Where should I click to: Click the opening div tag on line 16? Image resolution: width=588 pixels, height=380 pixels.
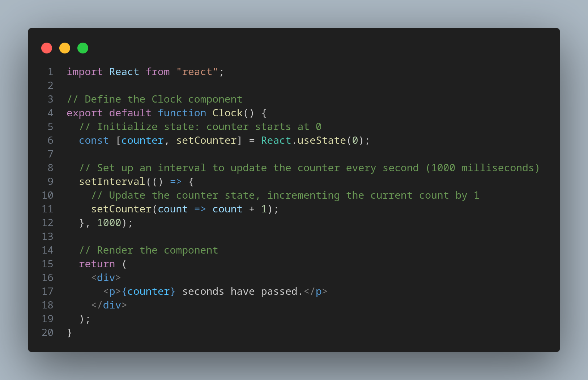pyautogui.click(x=106, y=278)
